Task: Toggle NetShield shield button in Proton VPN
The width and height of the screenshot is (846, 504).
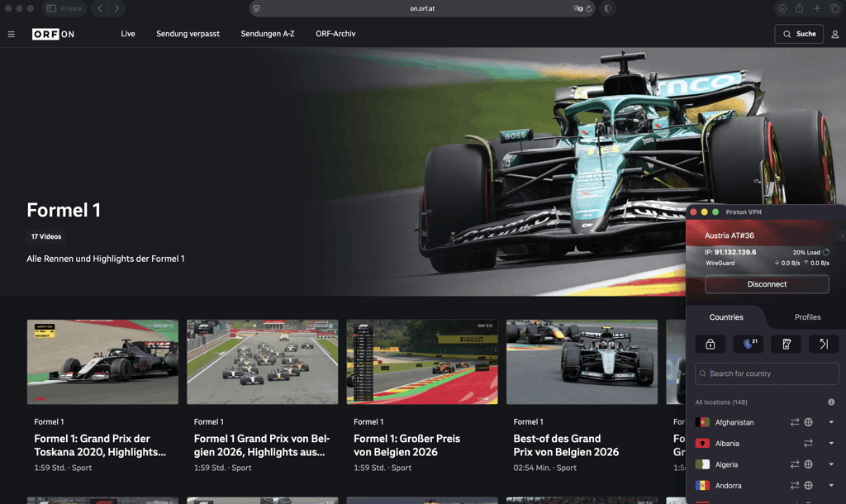Action: tap(748, 344)
